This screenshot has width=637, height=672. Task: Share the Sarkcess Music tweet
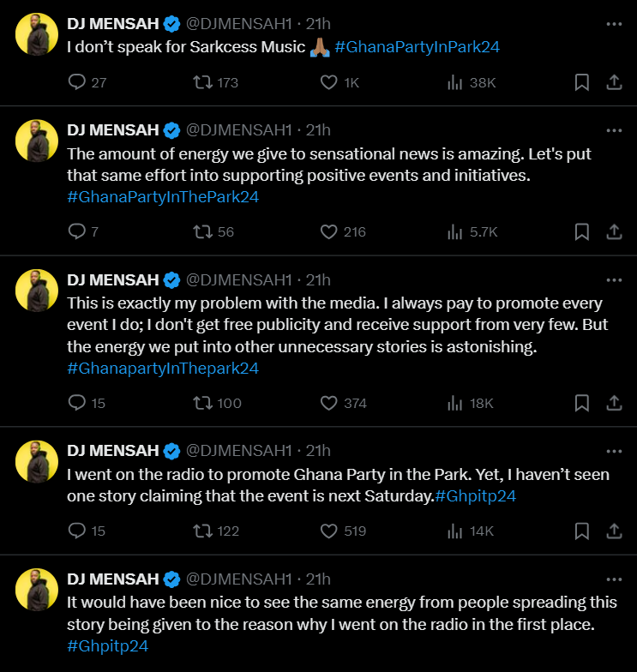tap(614, 82)
